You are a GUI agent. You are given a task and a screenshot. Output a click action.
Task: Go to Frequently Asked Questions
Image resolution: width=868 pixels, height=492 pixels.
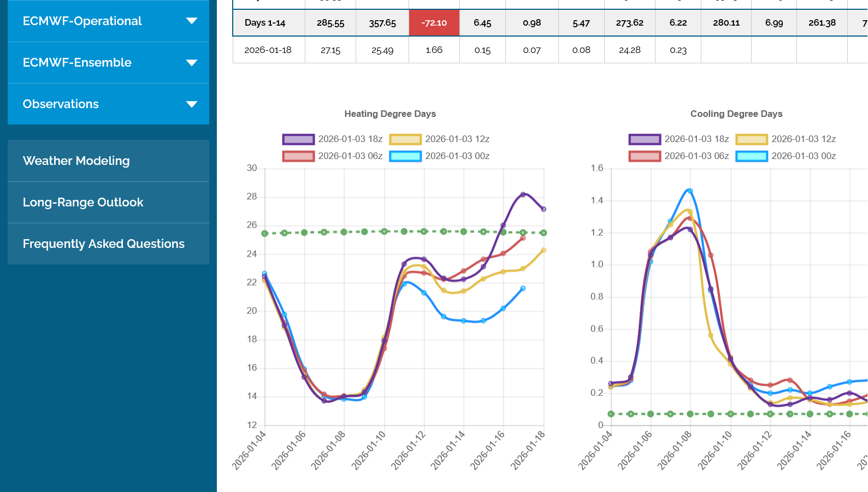click(x=103, y=244)
